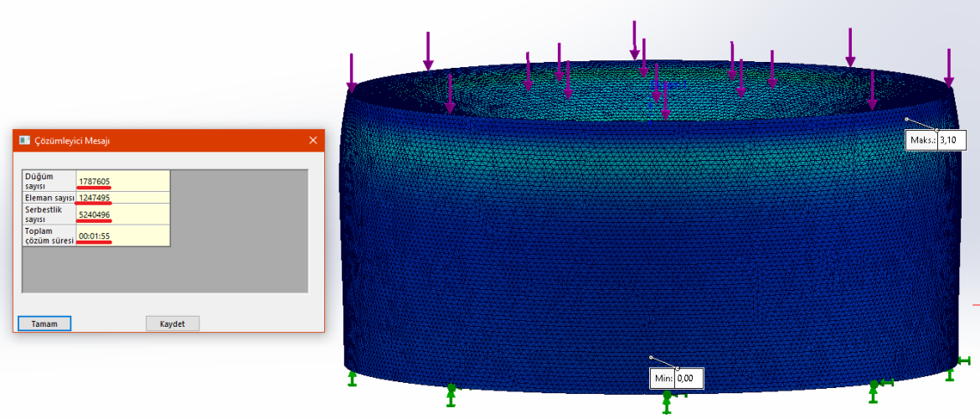
Task: Click the solve time value 00:01:55
Action: 94,236
